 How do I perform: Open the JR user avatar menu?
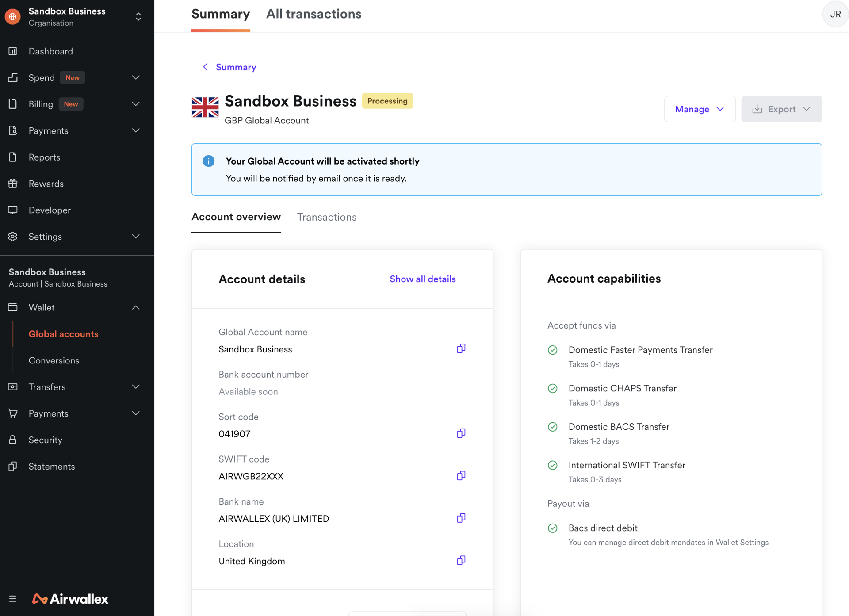pos(835,14)
